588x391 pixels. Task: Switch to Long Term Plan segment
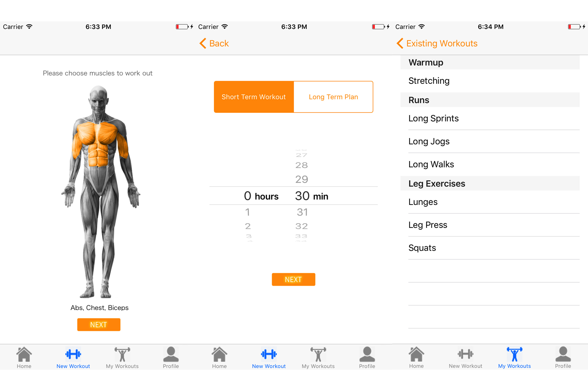pyautogui.click(x=333, y=97)
